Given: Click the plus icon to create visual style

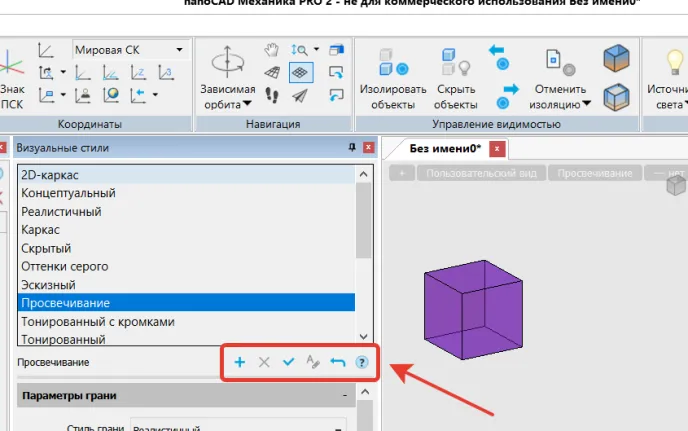Looking at the screenshot, I should pos(239,362).
